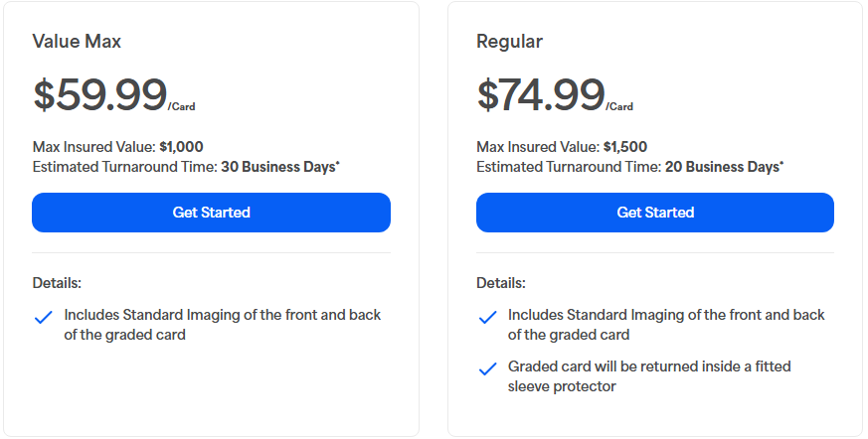The height and width of the screenshot is (439, 868).
Task: Click the /Card label next to $59.99
Action: coord(181,106)
